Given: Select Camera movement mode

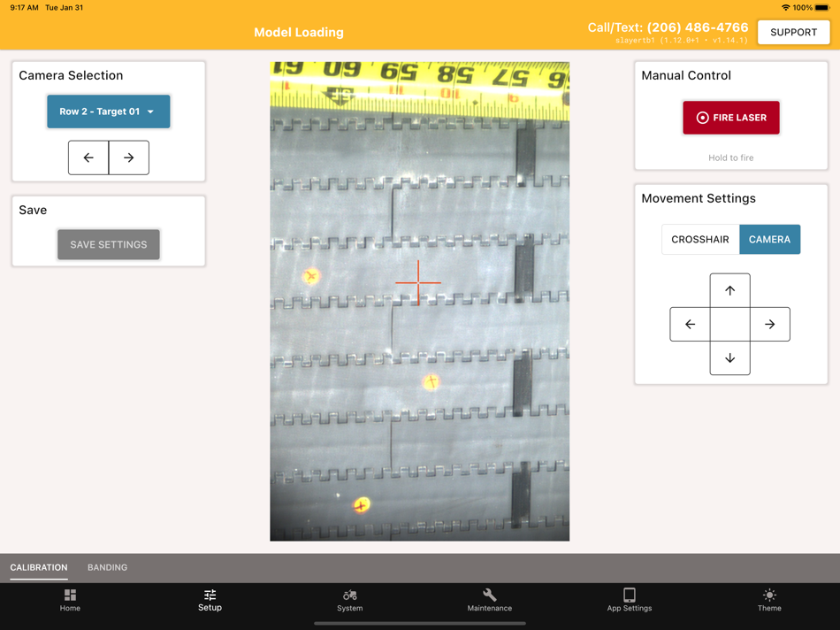Looking at the screenshot, I should 769,239.
